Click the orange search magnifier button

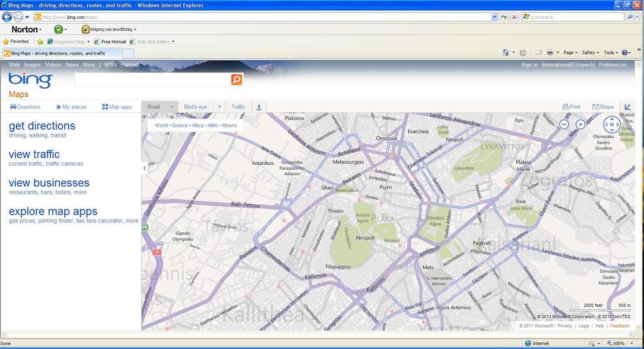point(237,80)
